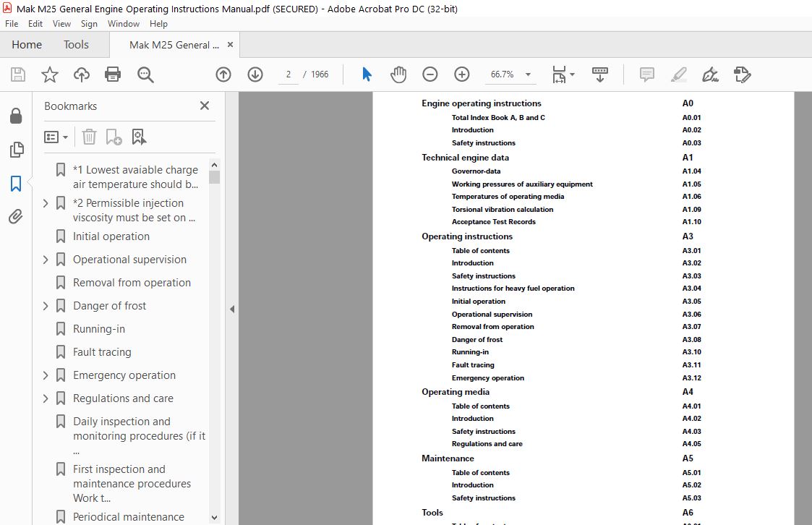Add a new bookmark icon
Screen dimensions: 812x525
coord(114,137)
